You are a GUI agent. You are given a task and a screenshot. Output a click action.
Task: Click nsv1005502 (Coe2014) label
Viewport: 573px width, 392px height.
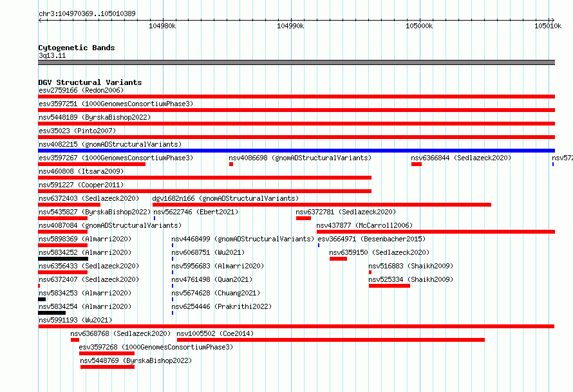coord(215,333)
